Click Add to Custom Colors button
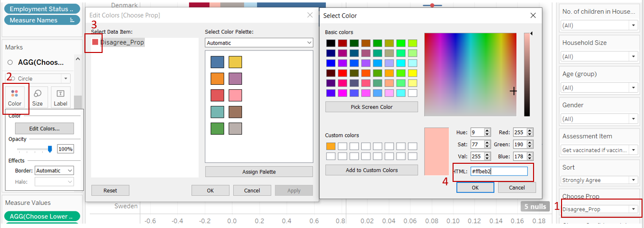The height and width of the screenshot is (228, 644). [x=372, y=170]
